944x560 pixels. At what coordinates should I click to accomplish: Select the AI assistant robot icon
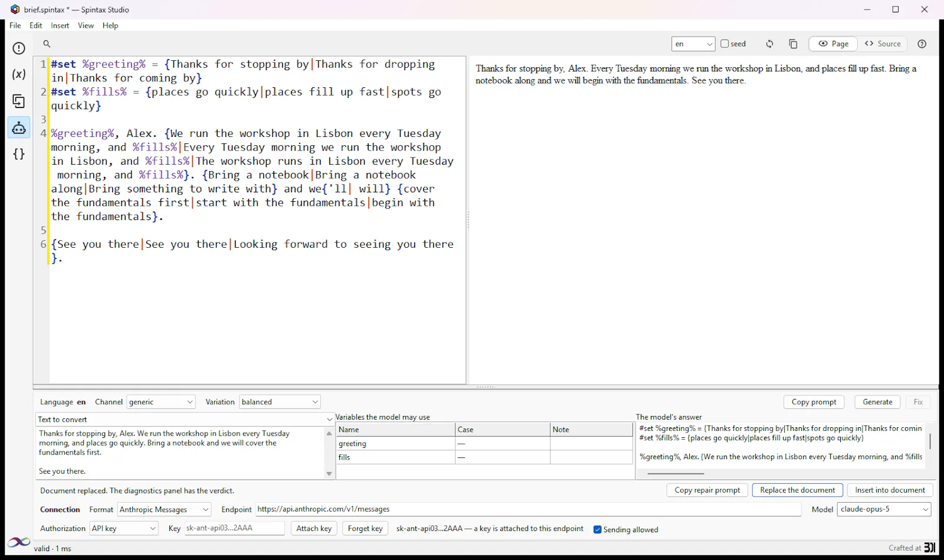pos(19,127)
